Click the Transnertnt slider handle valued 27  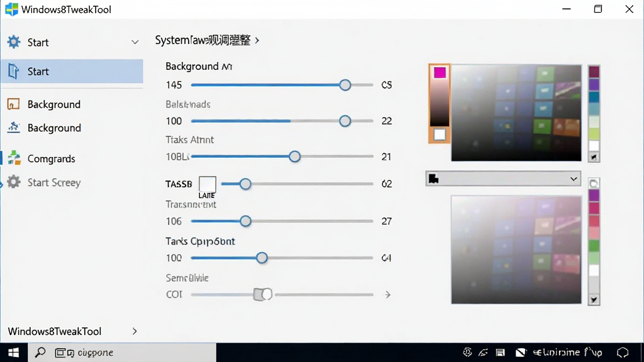click(x=246, y=221)
